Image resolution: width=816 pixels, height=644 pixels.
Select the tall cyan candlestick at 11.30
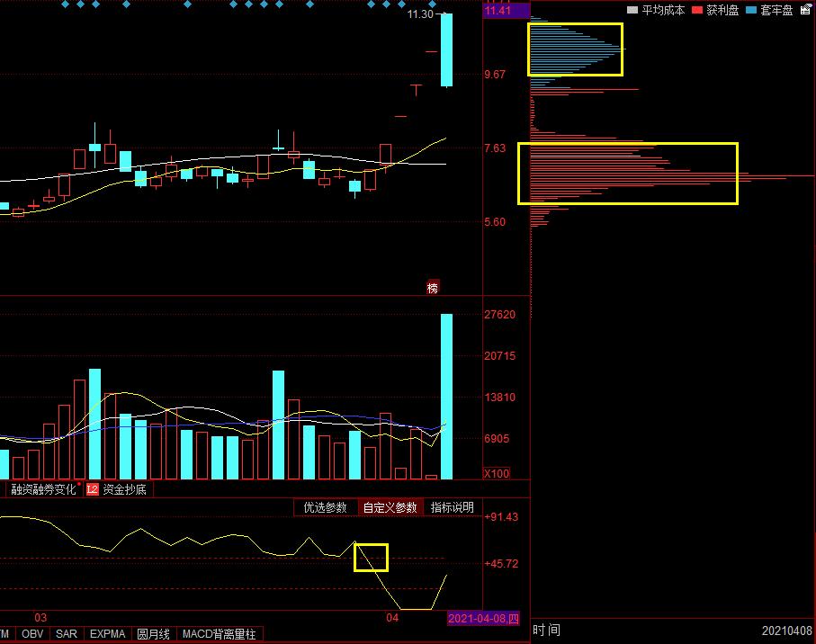[446, 50]
